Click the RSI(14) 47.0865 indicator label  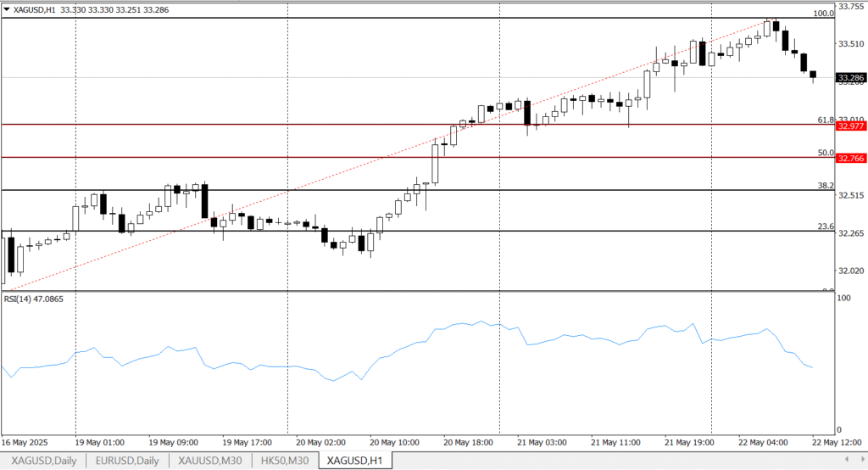point(33,299)
